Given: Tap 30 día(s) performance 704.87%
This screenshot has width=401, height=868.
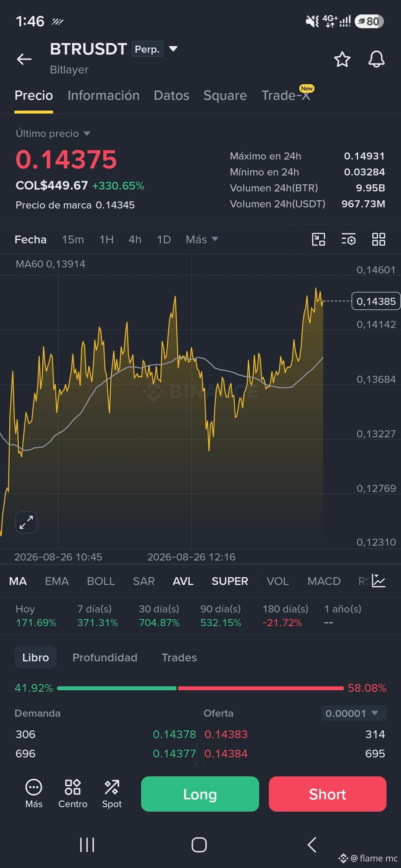Looking at the screenshot, I should (159, 615).
